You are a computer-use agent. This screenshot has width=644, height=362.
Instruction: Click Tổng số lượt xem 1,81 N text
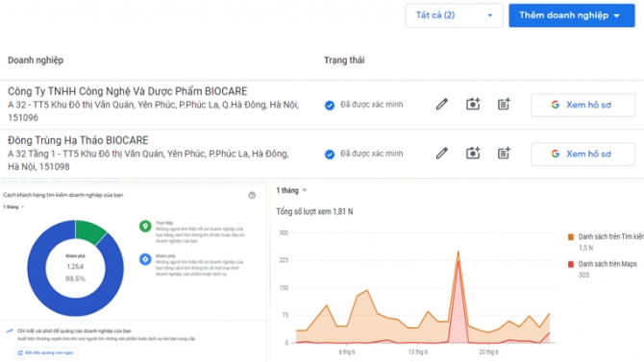pyautogui.click(x=314, y=212)
